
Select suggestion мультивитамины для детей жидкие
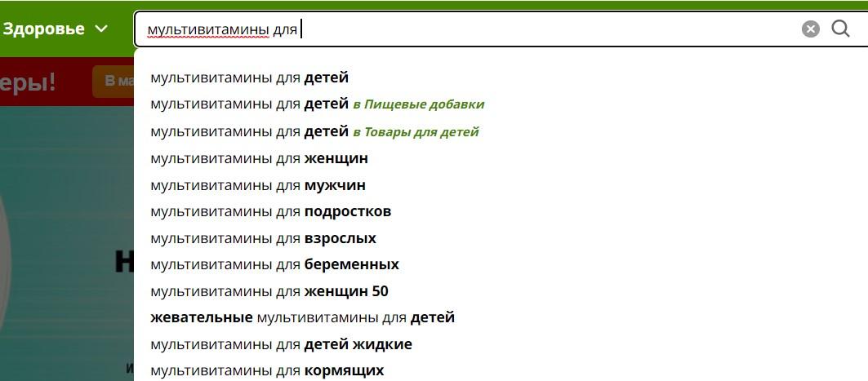281,344
